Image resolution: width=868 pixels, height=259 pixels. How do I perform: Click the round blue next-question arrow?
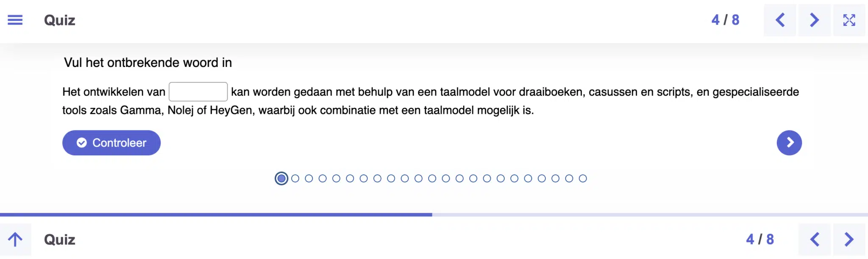(x=789, y=143)
